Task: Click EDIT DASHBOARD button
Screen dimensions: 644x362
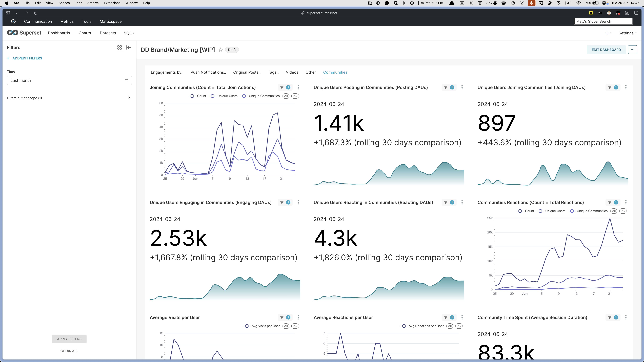Action: click(606, 50)
